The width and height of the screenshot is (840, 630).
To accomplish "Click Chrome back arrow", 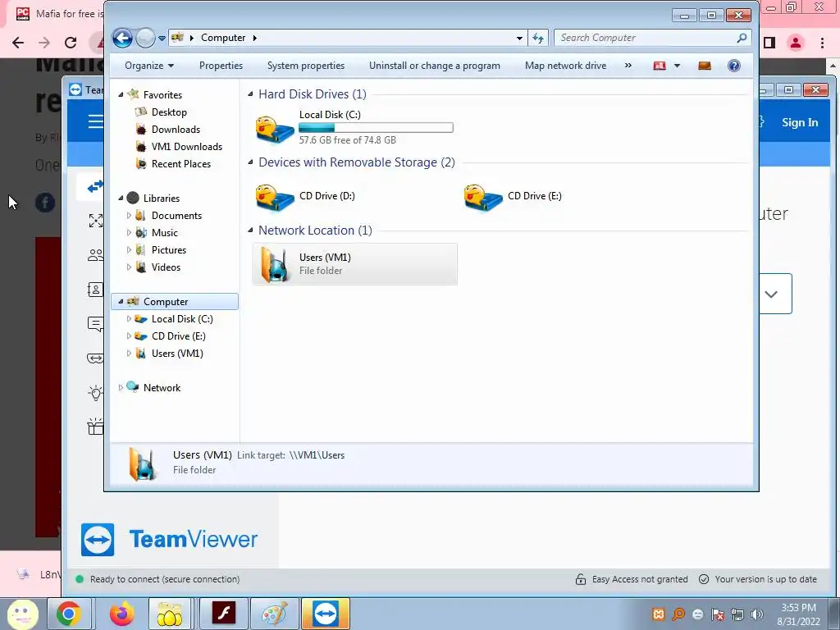I will [x=18, y=43].
